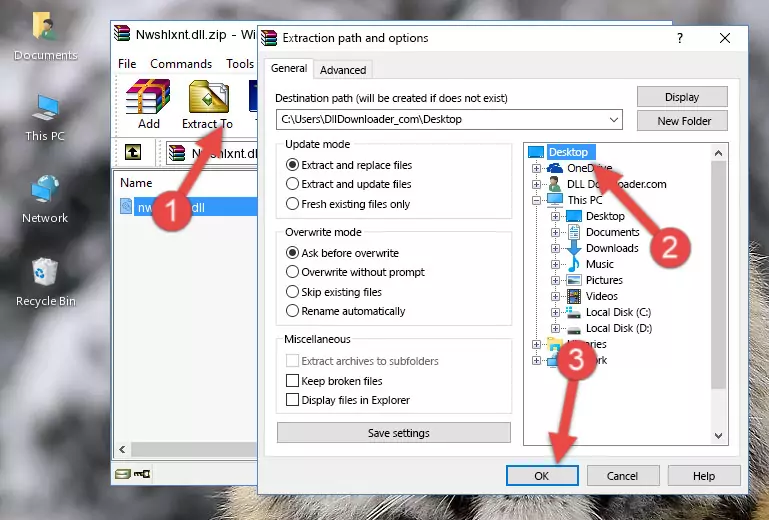Open the Recycle Bin desktop icon
Image resolution: width=769 pixels, height=520 pixels.
45,271
